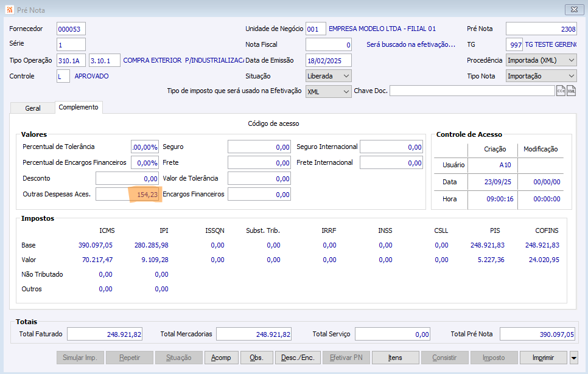Screen dimensions: 588x374
Task: Click the Outras Despesas Aces. value field
Action: click(x=128, y=194)
